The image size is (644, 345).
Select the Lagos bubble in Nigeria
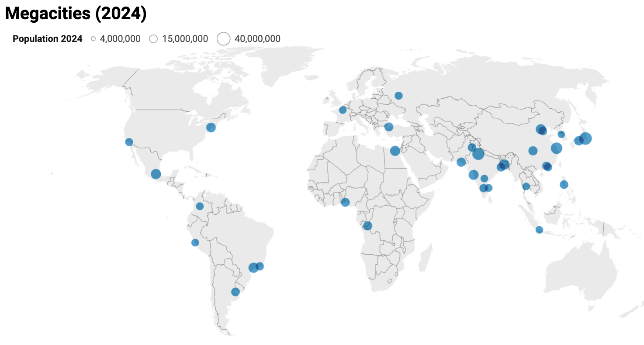(345, 202)
